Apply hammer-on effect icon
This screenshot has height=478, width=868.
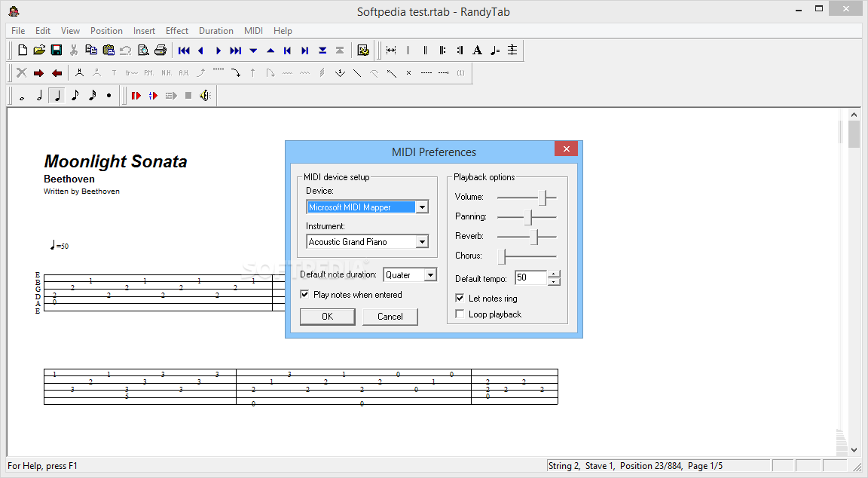point(79,73)
